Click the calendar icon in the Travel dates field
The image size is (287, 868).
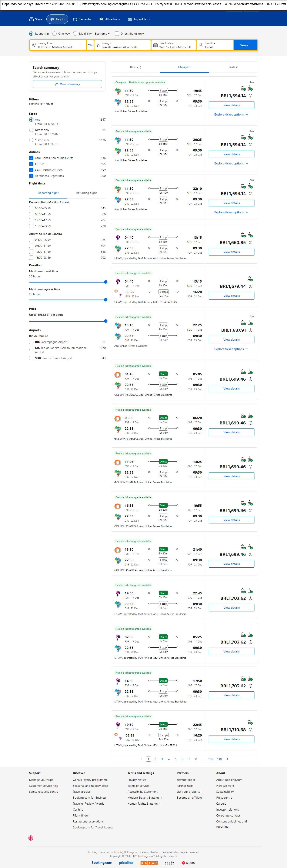click(155, 45)
